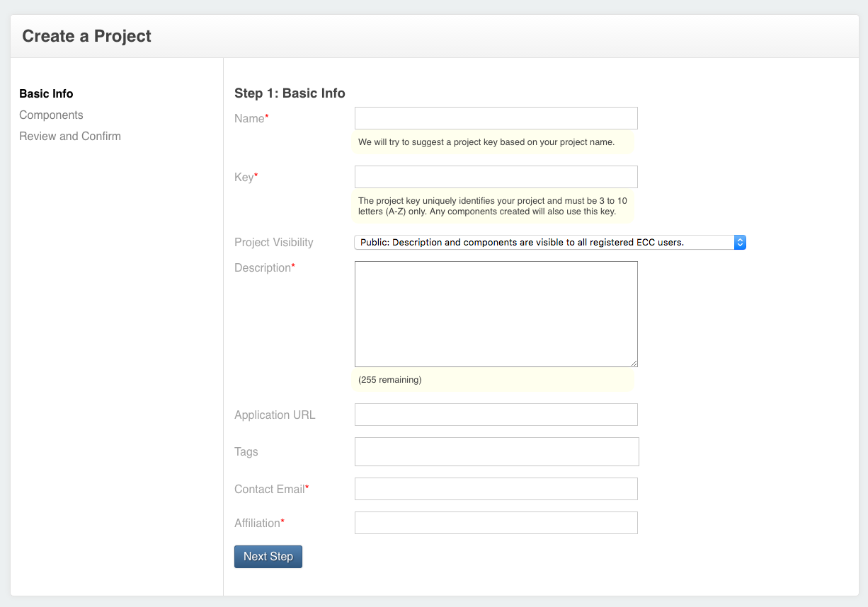Select Basic Info in the sidebar
868x607 pixels.
point(46,94)
